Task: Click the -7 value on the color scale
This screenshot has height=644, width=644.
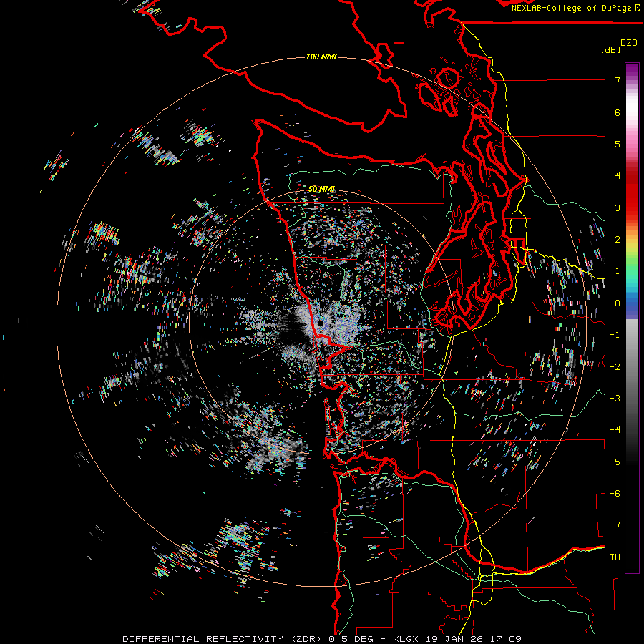Action: (615, 525)
